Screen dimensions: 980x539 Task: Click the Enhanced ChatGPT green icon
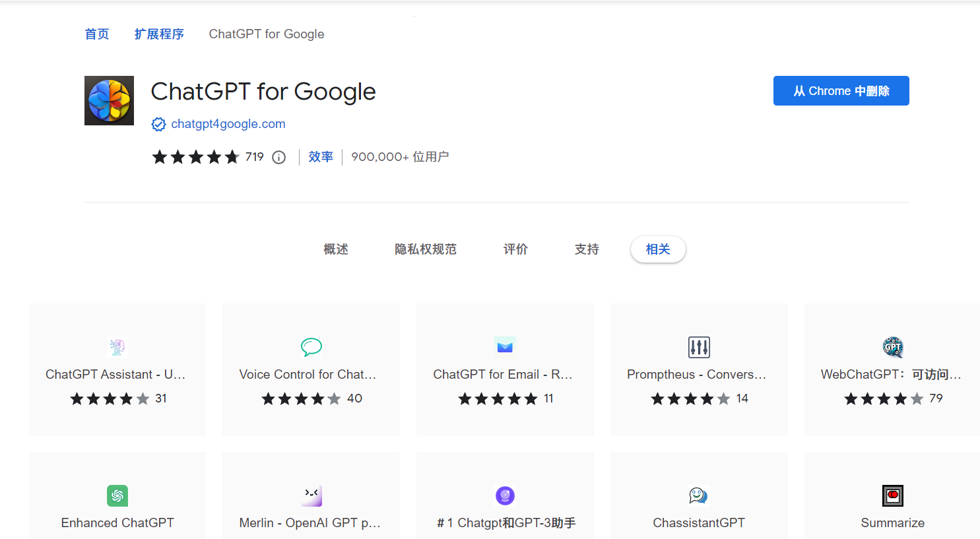117,495
